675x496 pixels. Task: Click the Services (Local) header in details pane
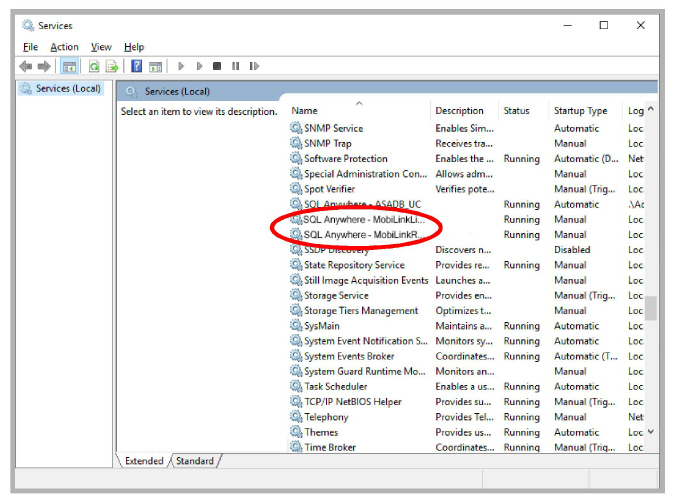coord(177,91)
